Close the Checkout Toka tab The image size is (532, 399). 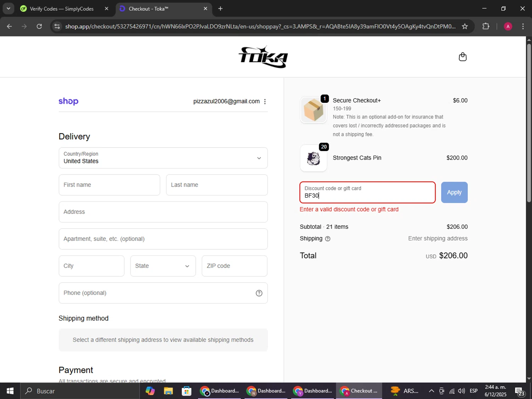coord(205,9)
